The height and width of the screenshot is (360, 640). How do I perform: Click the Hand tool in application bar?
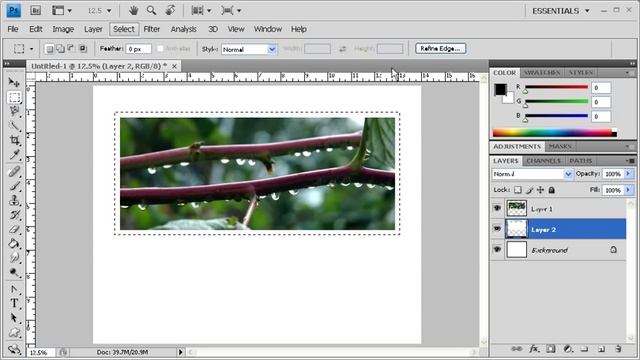(133, 11)
